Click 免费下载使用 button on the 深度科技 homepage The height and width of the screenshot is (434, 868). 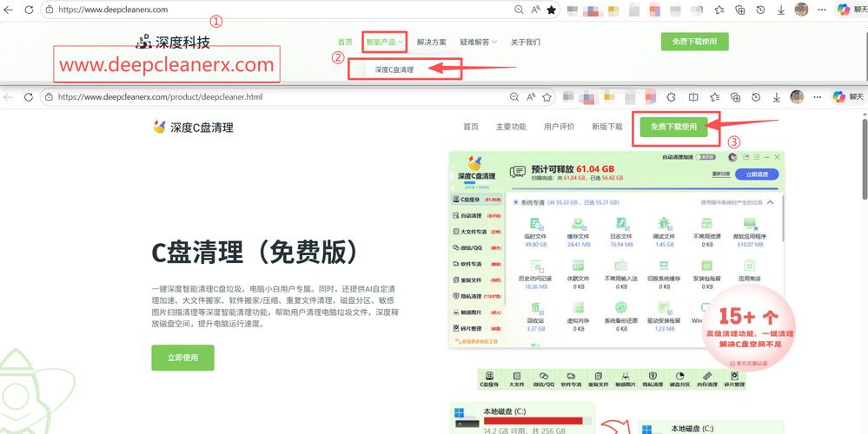coord(695,42)
